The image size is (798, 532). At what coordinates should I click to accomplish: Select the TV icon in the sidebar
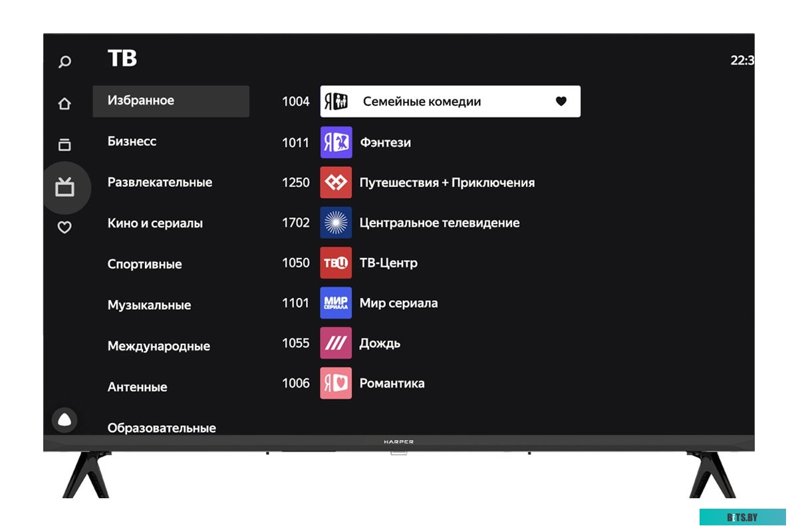pos(65,188)
